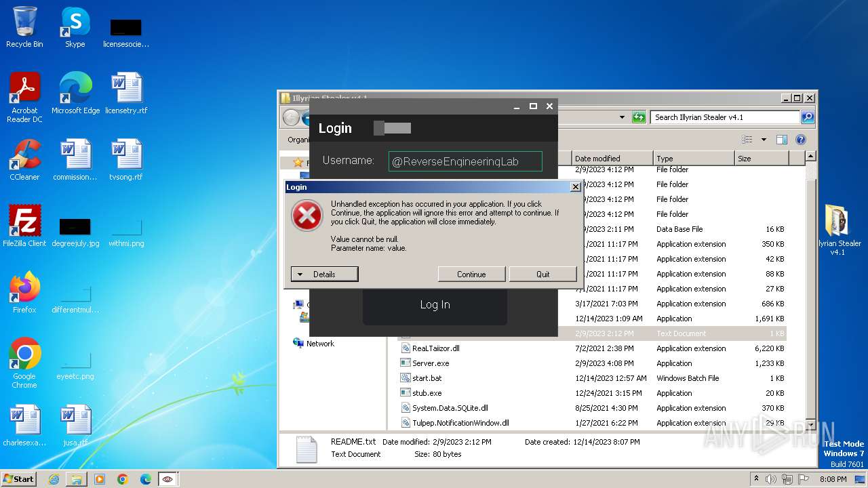This screenshot has width=868, height=488.
Task: Open Google Chrome desktop shortcut
Action: click(x=24, y=363)
